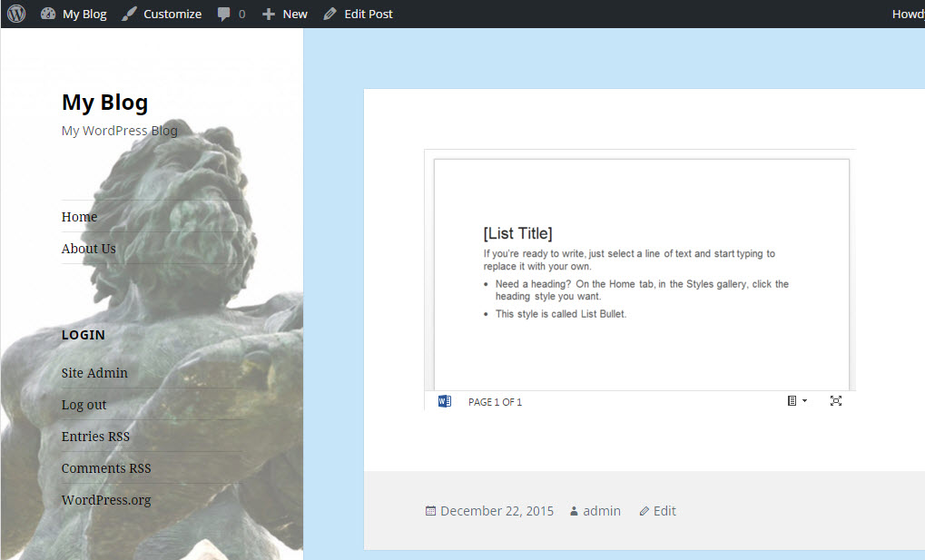
Task: Open the Entries RSS feed
Action: (x=95, y=437)
